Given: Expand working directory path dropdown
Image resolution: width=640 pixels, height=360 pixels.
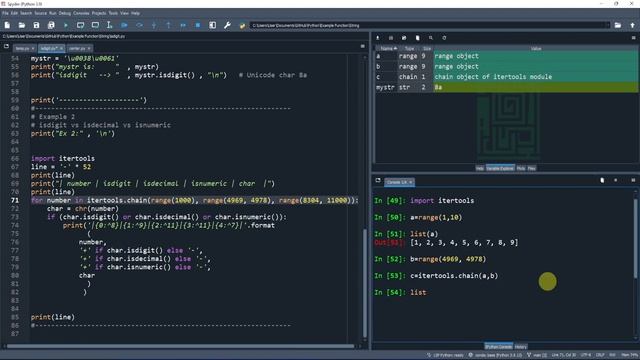Looking at the screenshot, I should tap(608, 25).
